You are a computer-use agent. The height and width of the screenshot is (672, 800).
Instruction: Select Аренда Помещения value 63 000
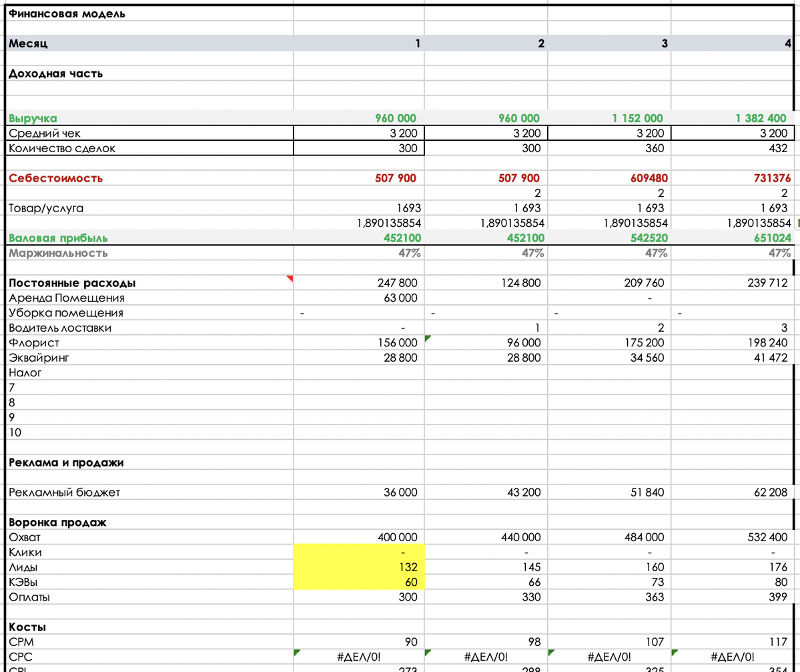pyautogui.click(x=358, y=298)
